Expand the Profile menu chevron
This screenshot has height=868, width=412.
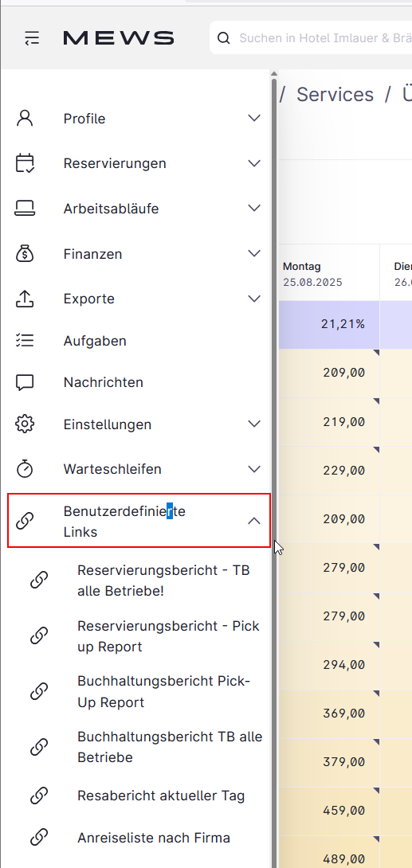[x=254, y=118]
